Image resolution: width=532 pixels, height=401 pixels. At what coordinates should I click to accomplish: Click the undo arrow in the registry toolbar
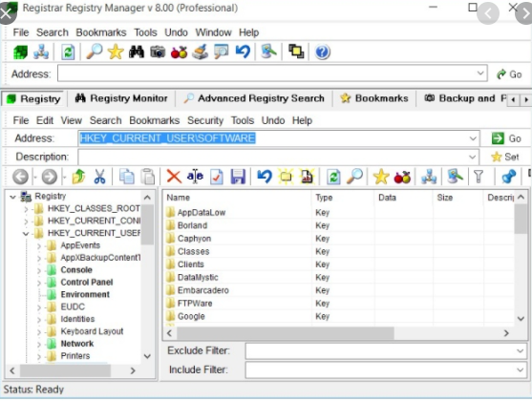265,177
